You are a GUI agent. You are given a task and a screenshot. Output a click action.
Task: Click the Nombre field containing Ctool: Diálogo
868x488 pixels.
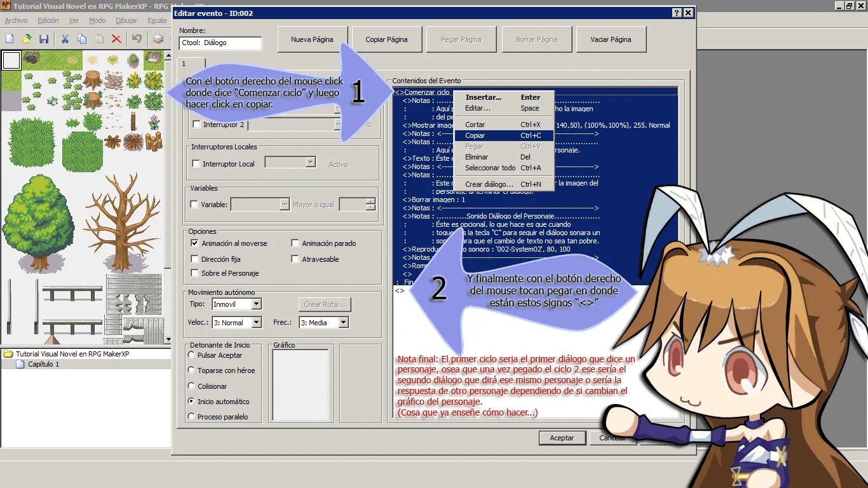pyautogui.click(x=220, y=43)
